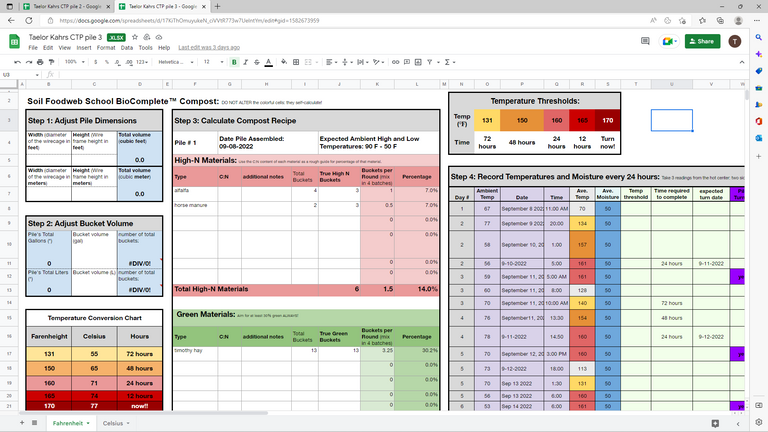
Task: Click the account avatar T
Action: click(735, 41)
